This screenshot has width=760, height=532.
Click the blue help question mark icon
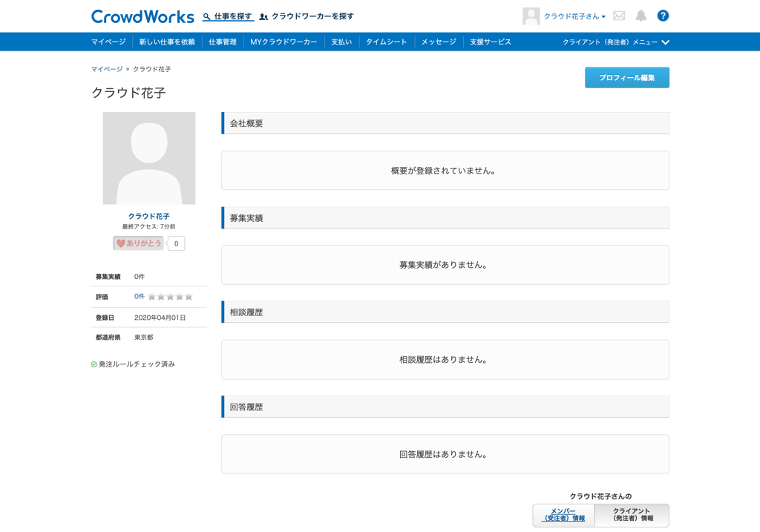[x=663, y=16]
